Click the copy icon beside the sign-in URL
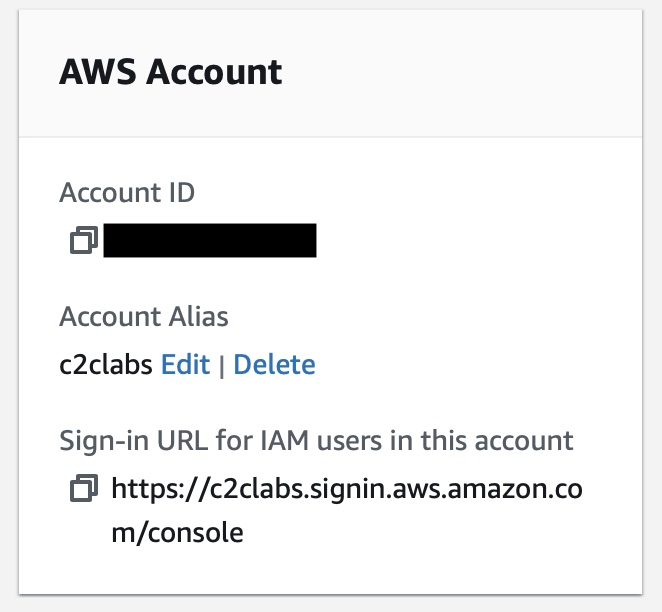This screenshot has height=612, width=662. point(83,489)
